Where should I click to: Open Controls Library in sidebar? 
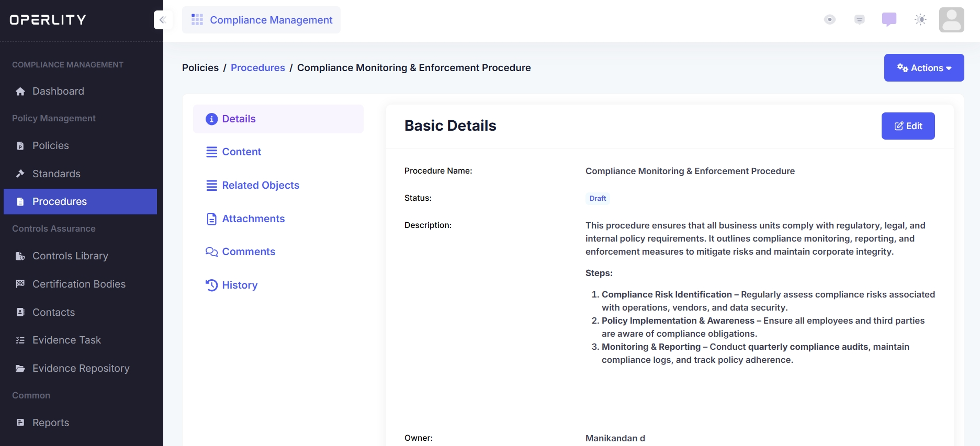tap(70, 256)
